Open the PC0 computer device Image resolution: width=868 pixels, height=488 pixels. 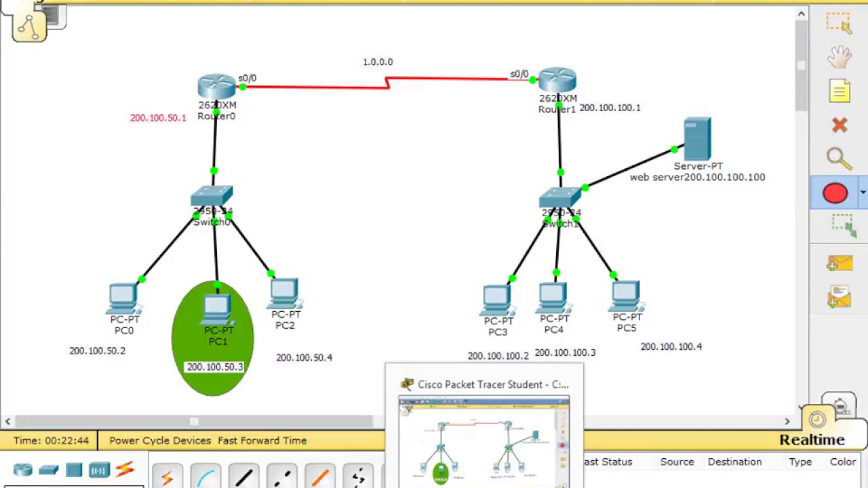[x=123, y=299]
